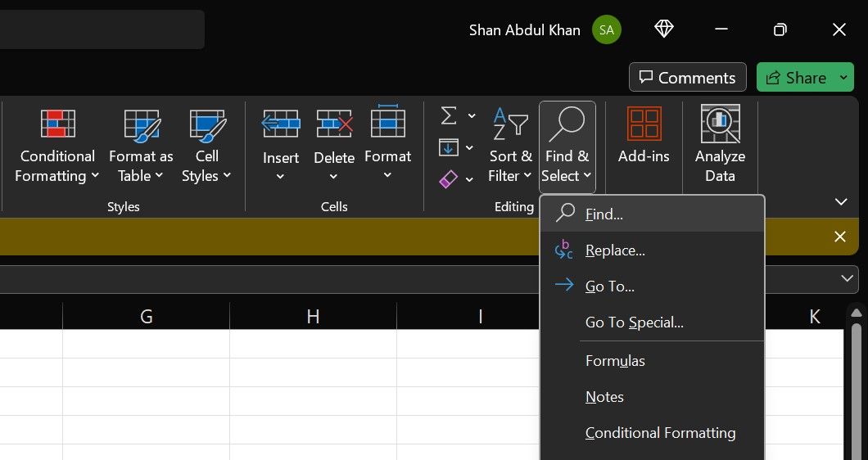The height and width of the screenshot is (460, 868).
Task: Click the AutoSum sigma icon
Action: click(x=448, y=116)
